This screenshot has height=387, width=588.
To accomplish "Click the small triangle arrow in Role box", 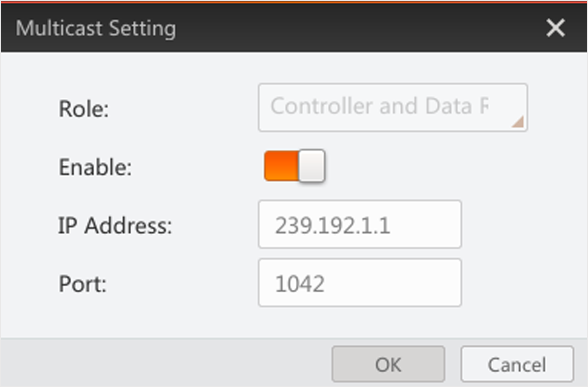I will 518,122.
